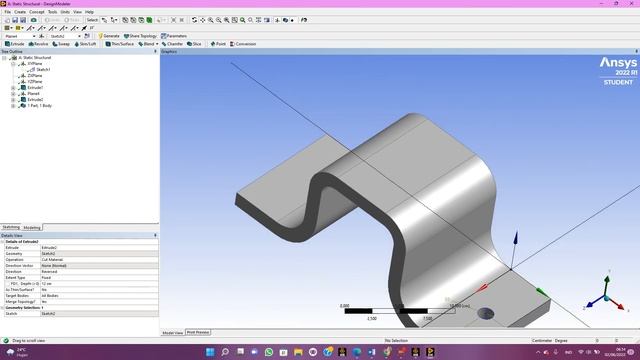Click the Save project icon
The height and width of the screenshot is (360, 640).
pyautogui.click(x=15, y=20)
